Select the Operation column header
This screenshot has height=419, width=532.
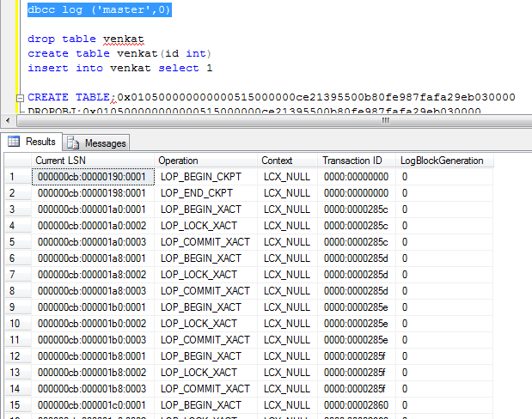pos(205,161)
